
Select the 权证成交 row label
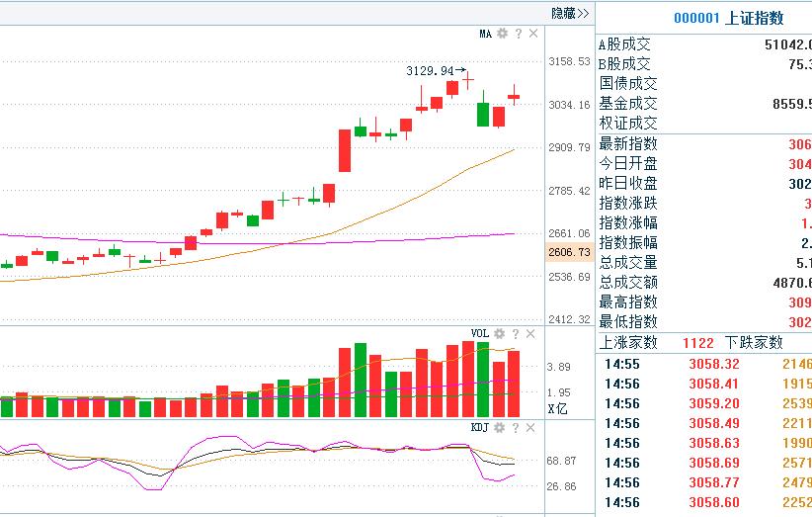click(x=628, y=124)
